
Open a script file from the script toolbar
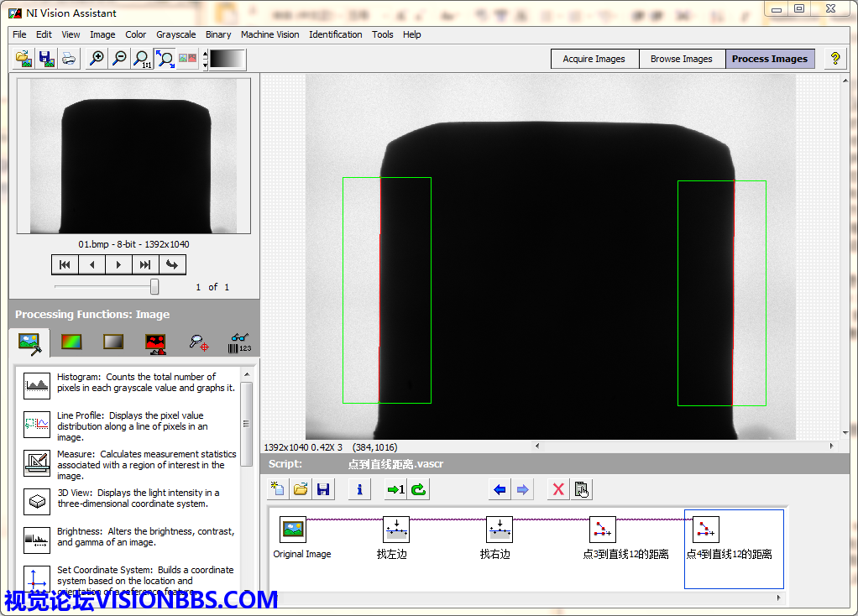pos(301,489)
